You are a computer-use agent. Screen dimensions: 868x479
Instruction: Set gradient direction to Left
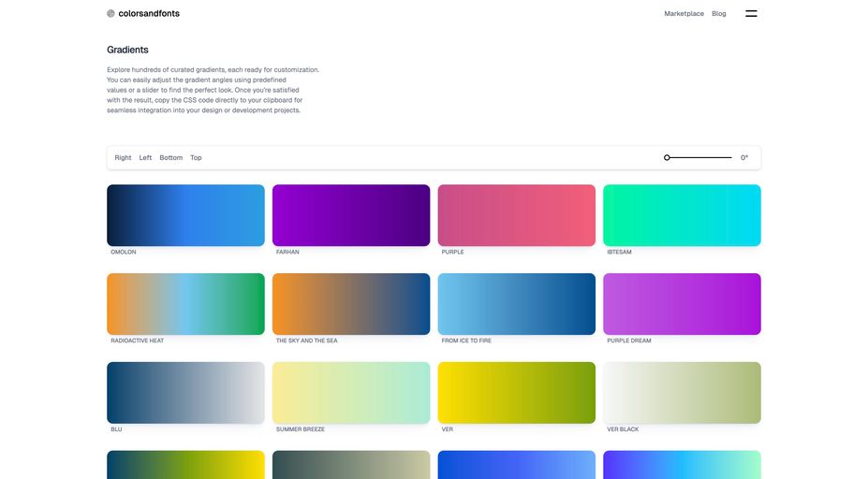pyautogui.click(x=145, y=158)
